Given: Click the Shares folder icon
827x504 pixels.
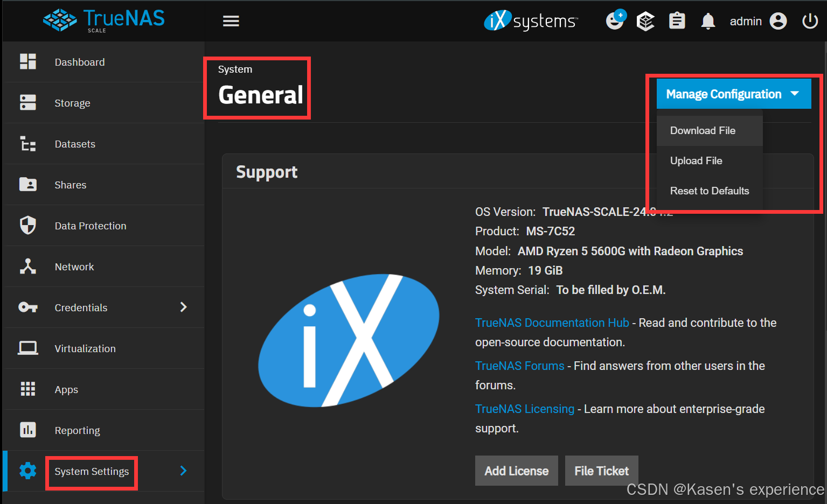Looking at the screenshot, I should (x=28, y=184).
